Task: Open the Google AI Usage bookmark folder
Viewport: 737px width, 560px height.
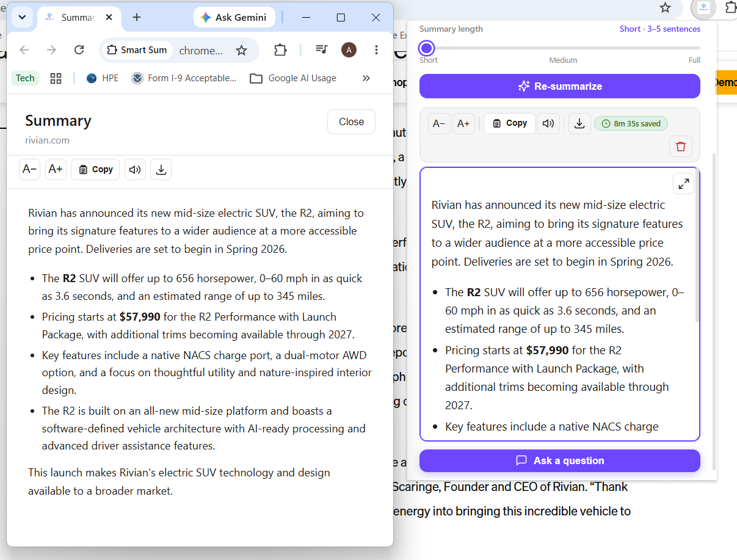Action: [294, 78]
